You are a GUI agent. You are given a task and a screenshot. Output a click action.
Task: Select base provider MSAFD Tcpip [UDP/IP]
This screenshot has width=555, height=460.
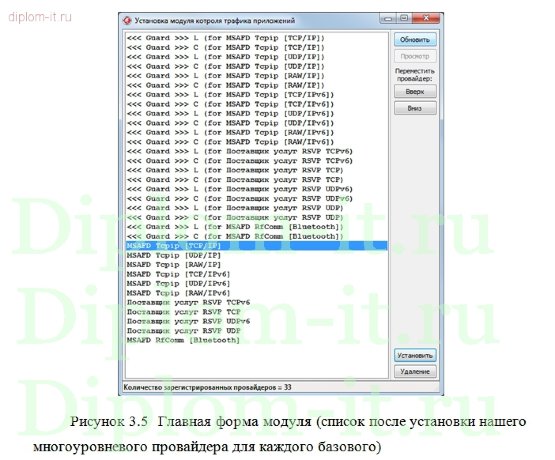(256, 255)
